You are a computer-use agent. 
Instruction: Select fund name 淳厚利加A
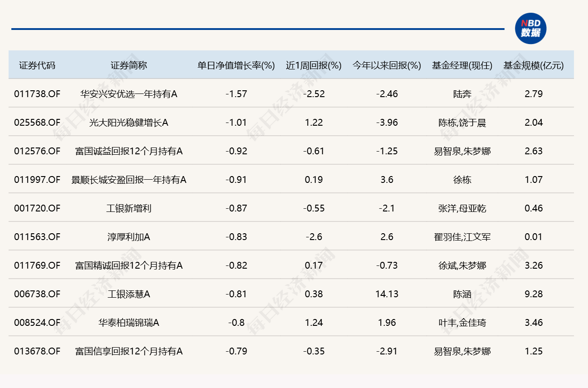pyautogui.click(x=129, y=237)
